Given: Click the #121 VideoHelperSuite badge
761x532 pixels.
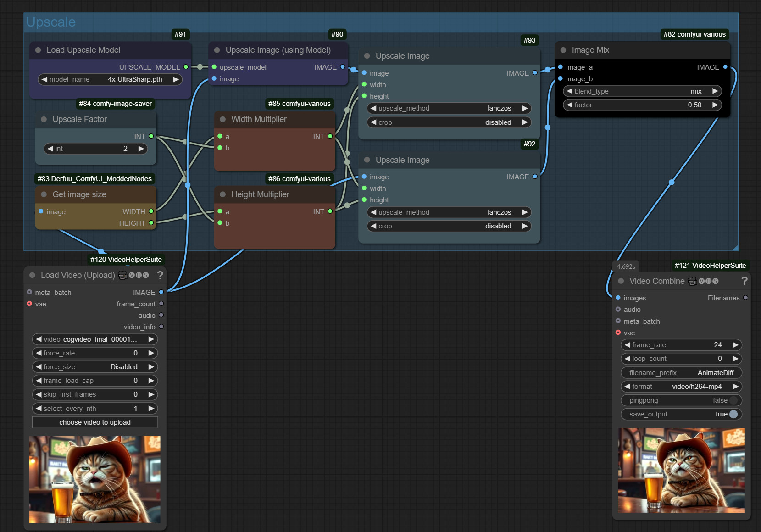Looking at the screenshot, I should click(x=710, y=266).
